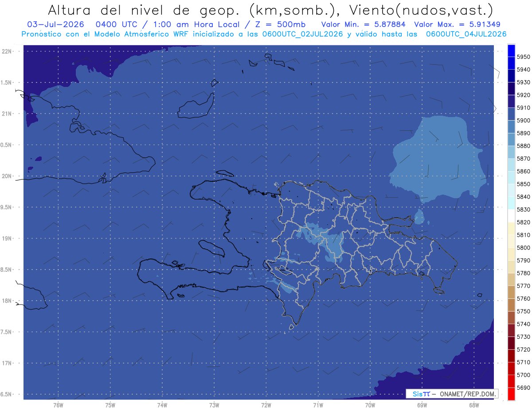This screenshot has width=532, height=411.
Task: Pick the legend color between 5890 and 5900
Action: pos(511,127)
